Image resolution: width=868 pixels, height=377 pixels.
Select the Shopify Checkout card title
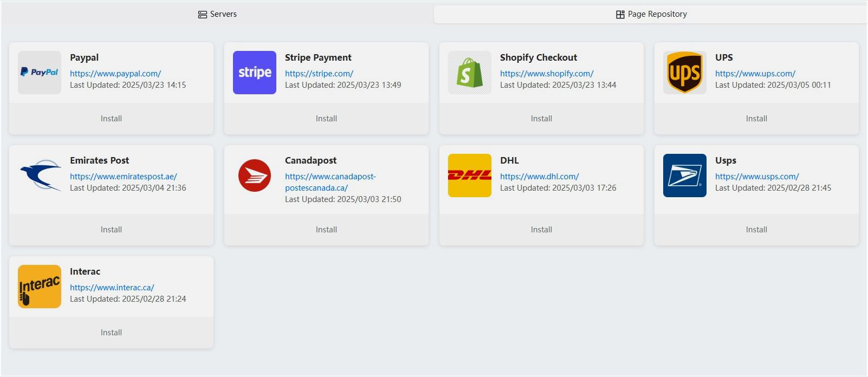click(x=539, y=57)
